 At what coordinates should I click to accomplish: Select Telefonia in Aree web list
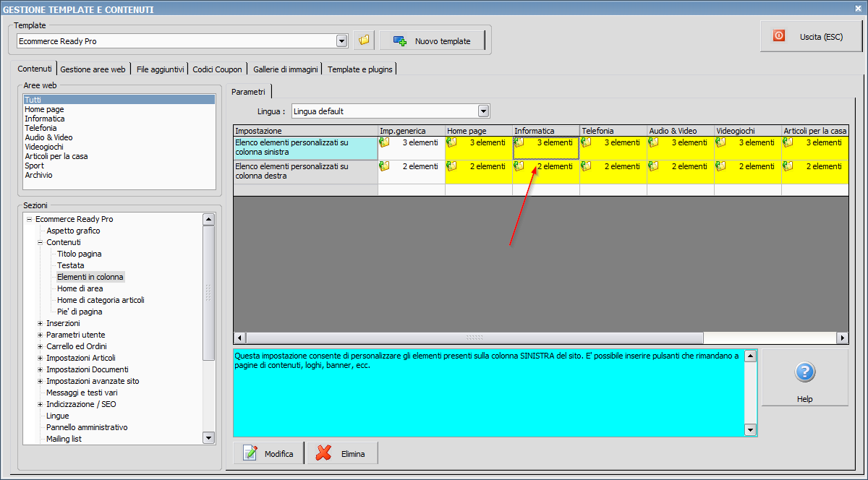tap(119, 128)
